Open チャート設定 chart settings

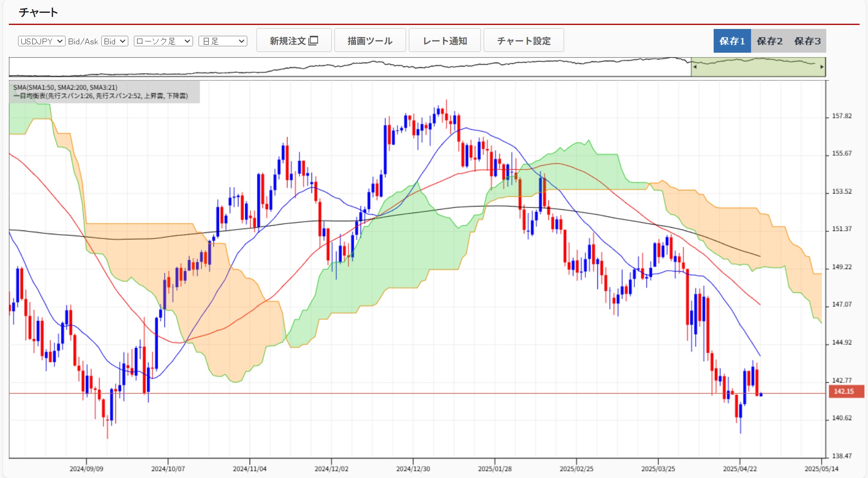[523, 40]
